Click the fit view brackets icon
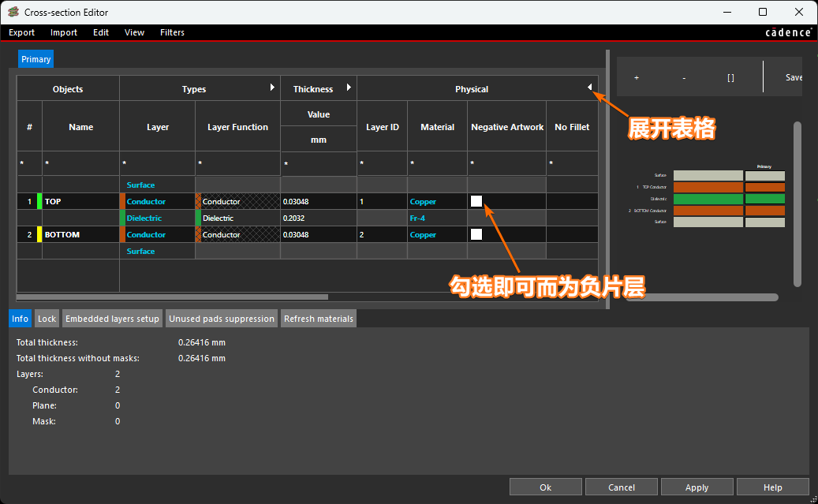 tap(730, 78)
